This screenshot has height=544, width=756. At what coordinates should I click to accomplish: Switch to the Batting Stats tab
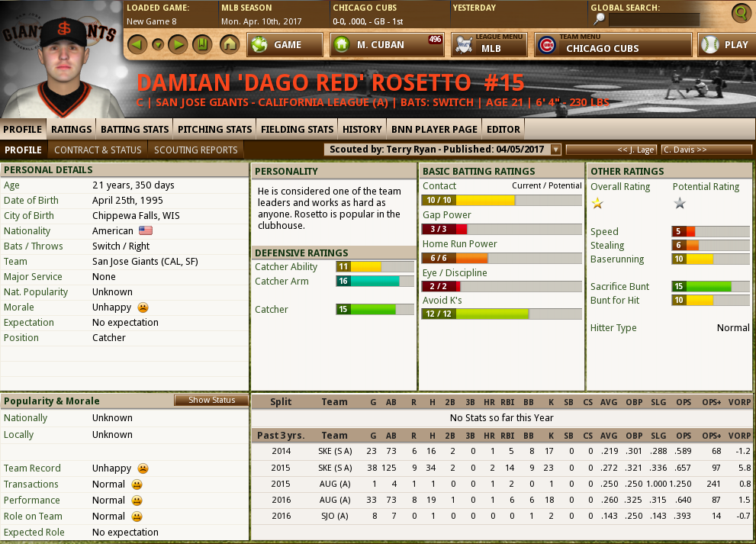click(134, 129)
